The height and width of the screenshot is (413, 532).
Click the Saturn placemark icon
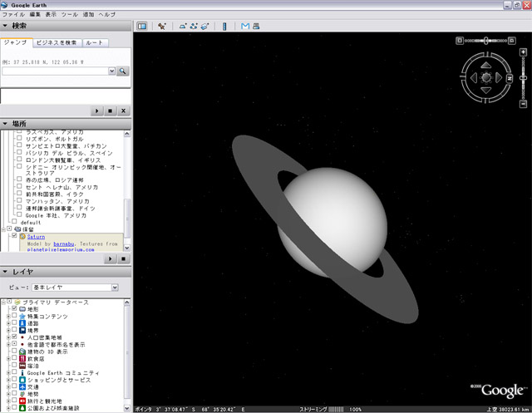(x=22, y=237)
